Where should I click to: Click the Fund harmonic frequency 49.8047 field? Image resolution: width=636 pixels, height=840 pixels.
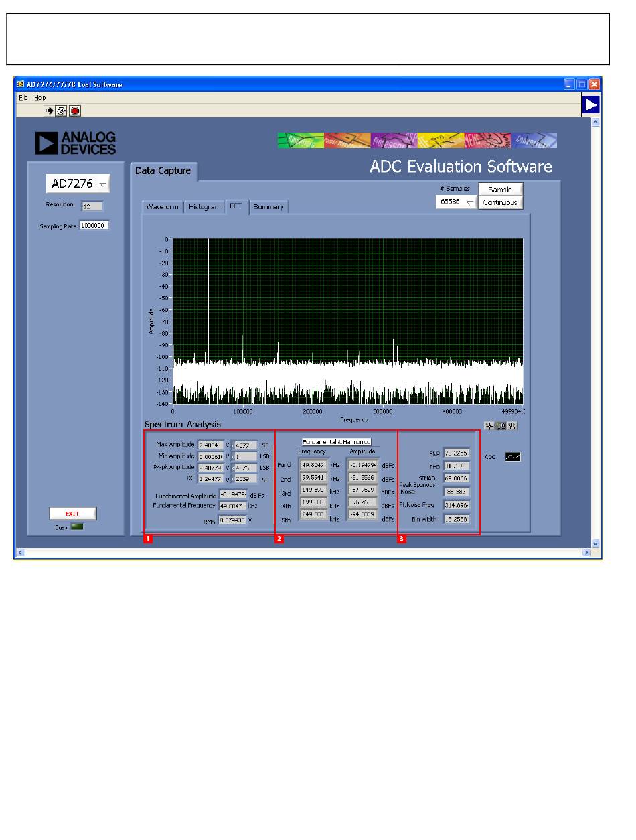[313, 464]
